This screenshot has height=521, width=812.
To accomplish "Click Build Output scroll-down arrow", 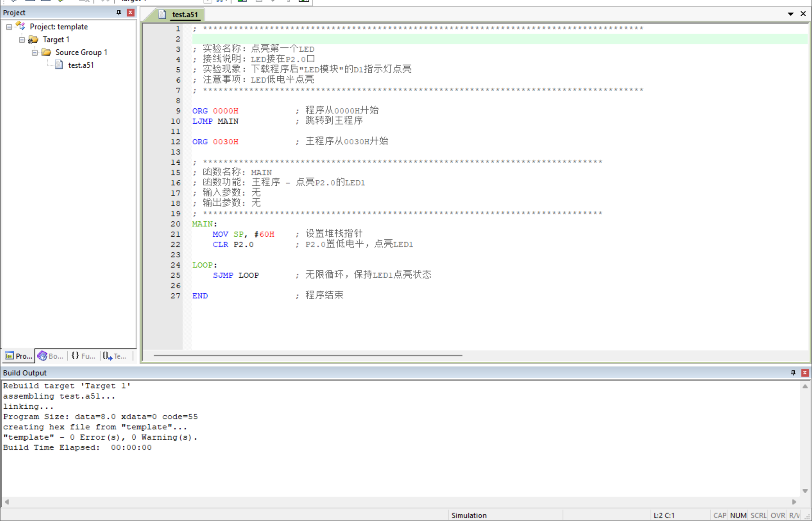I will 805,491.
